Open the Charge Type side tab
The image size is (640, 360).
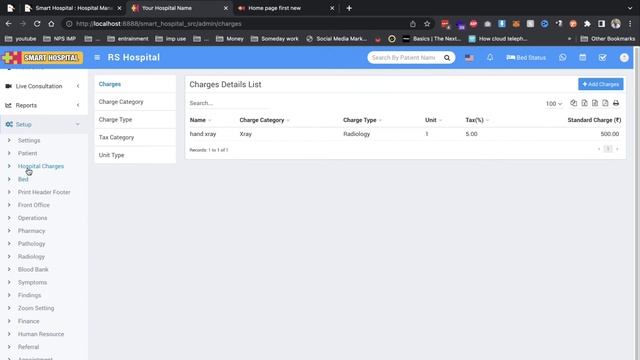pyautogui.click(x=135, y=120)
